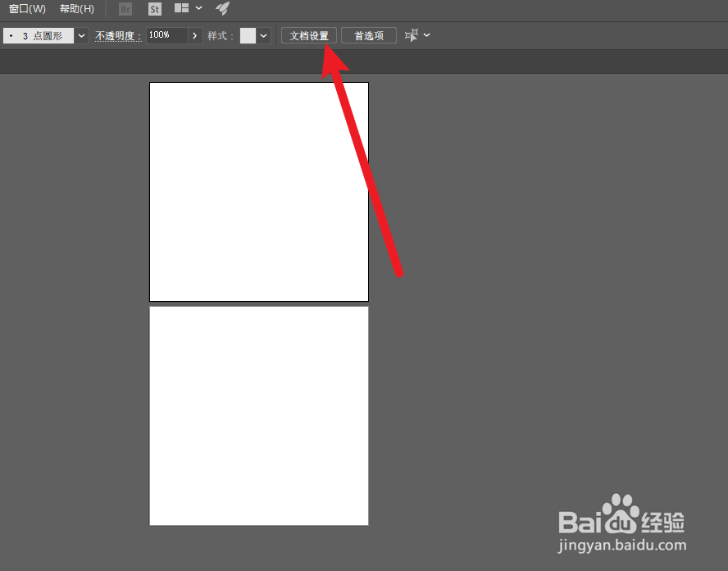Select the upper artboard

pyautogui.click(x=259, y=192)
